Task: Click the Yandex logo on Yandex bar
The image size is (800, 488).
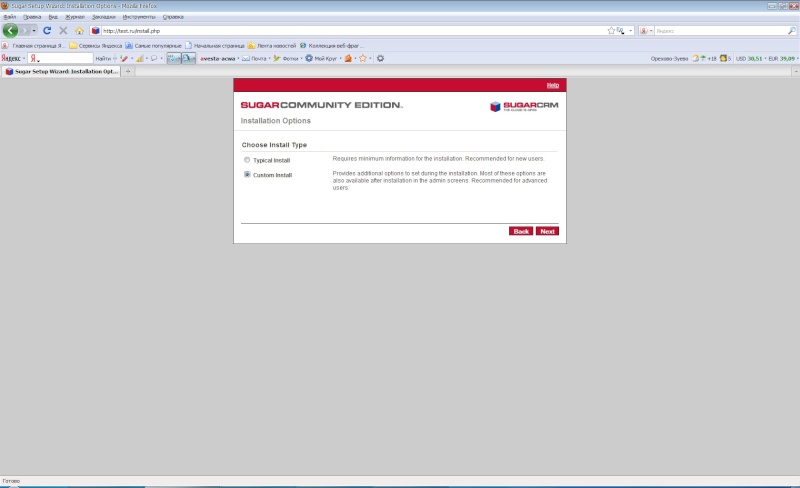Action: (x=11, y=58)
